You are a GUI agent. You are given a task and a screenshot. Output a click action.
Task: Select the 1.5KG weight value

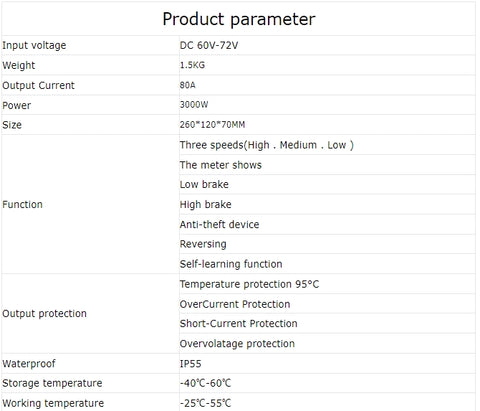192,65
